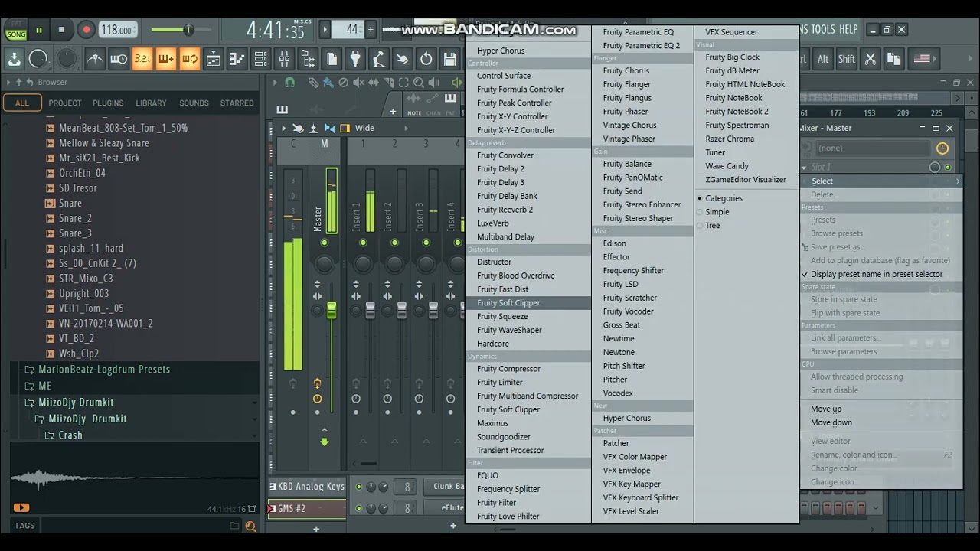Open the Browser options arrow
This screenshot has height=551, width=980.
pos(8,83)
